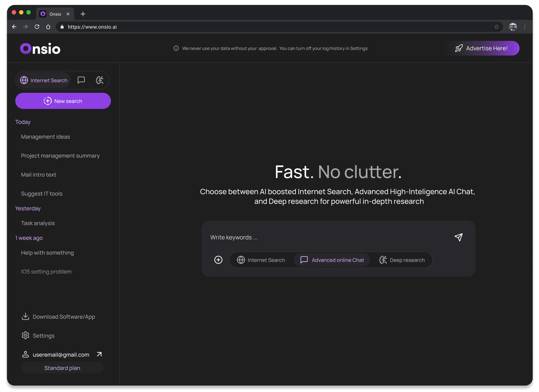Click the circled plus attachment icon
The width and height of the screenshot is (539, 392).
218,260
